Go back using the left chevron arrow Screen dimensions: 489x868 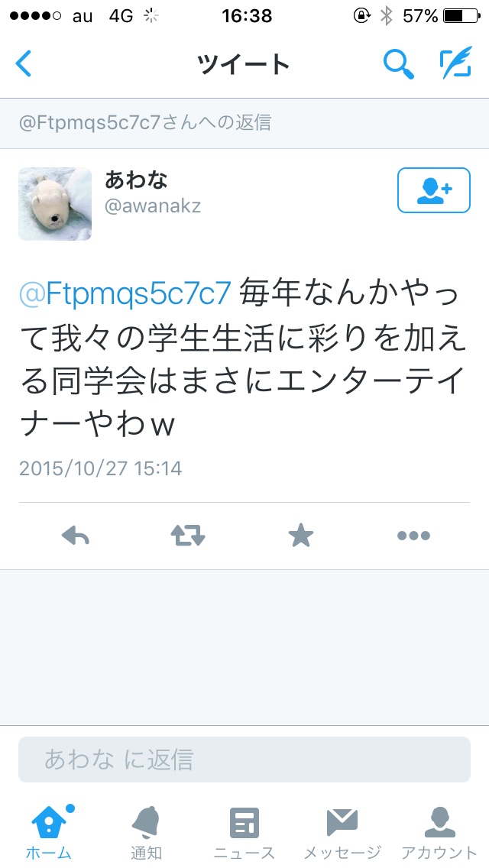point(23,63)
